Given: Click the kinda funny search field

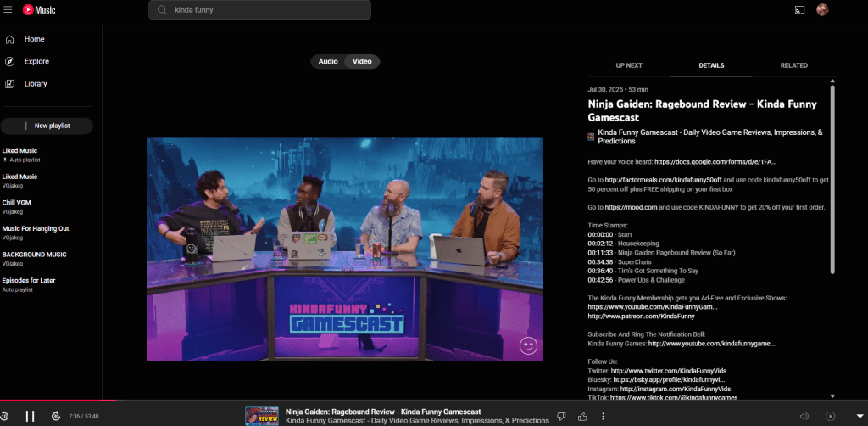Looking at the screenshot, I should point(259,10).
